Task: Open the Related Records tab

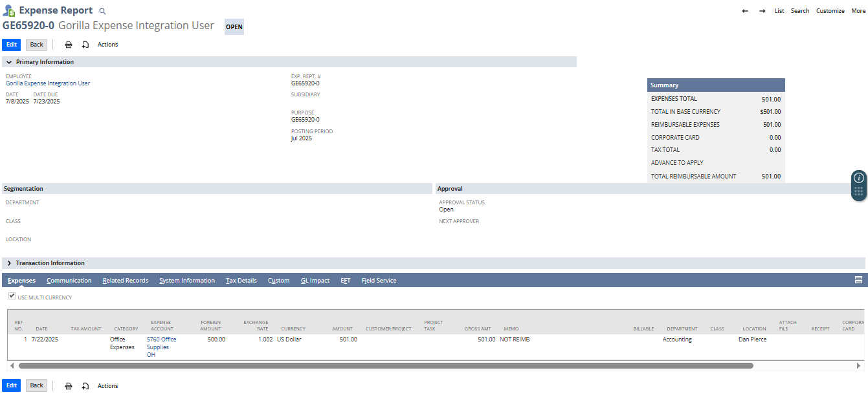Action: [x=126, y=281]
